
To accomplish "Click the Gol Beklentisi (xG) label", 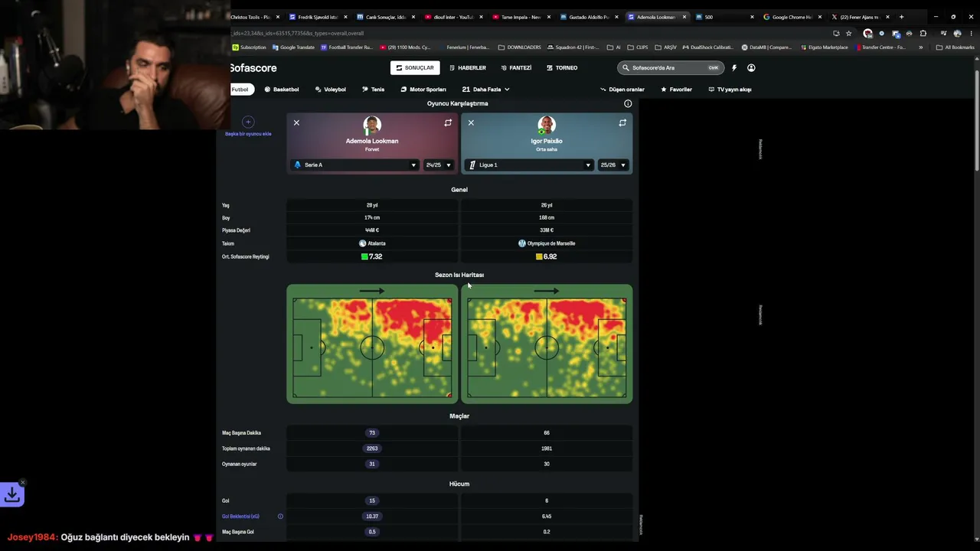I will (x=240, y=517).
